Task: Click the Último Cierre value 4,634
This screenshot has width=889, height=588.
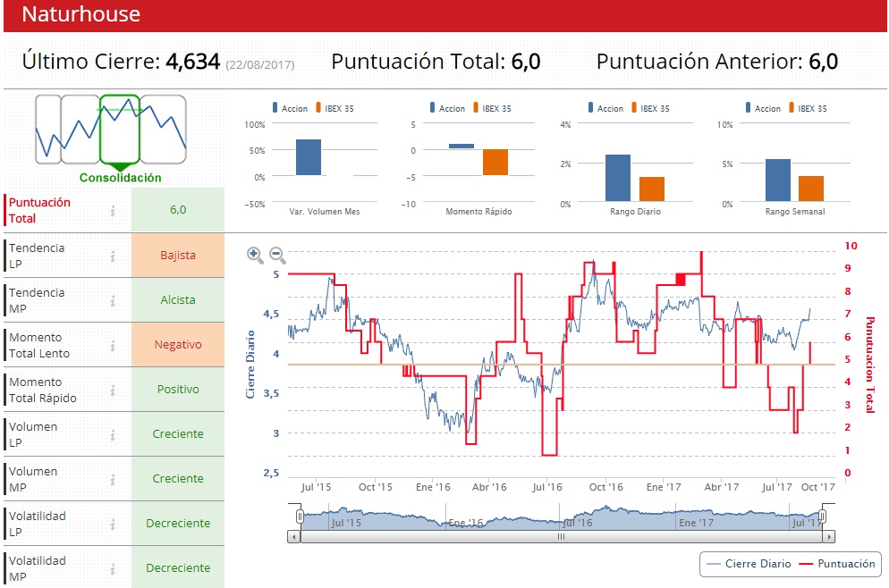Action: point(193,62)
